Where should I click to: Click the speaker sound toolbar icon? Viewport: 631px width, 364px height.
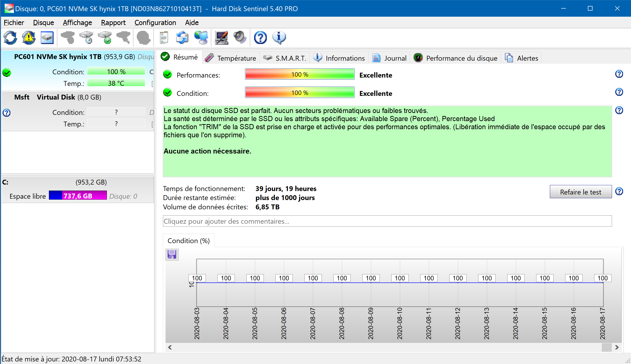coord(240,38)
